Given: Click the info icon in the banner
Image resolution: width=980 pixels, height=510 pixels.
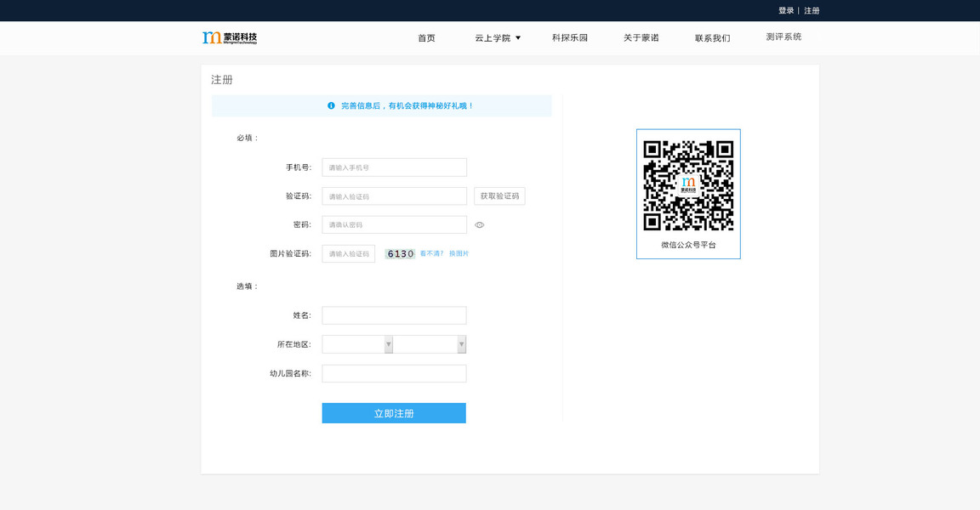Looking at the screenshot, I should click(331, 105).
